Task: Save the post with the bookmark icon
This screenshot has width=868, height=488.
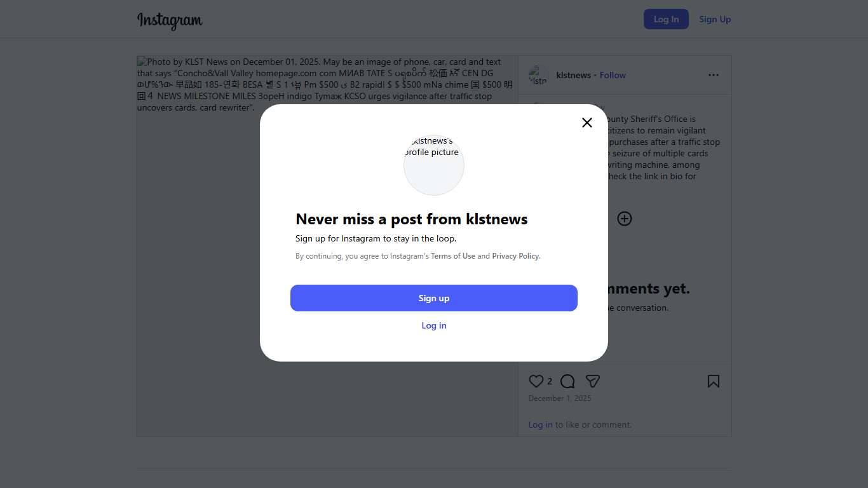Action: click(x=713, y=381)
